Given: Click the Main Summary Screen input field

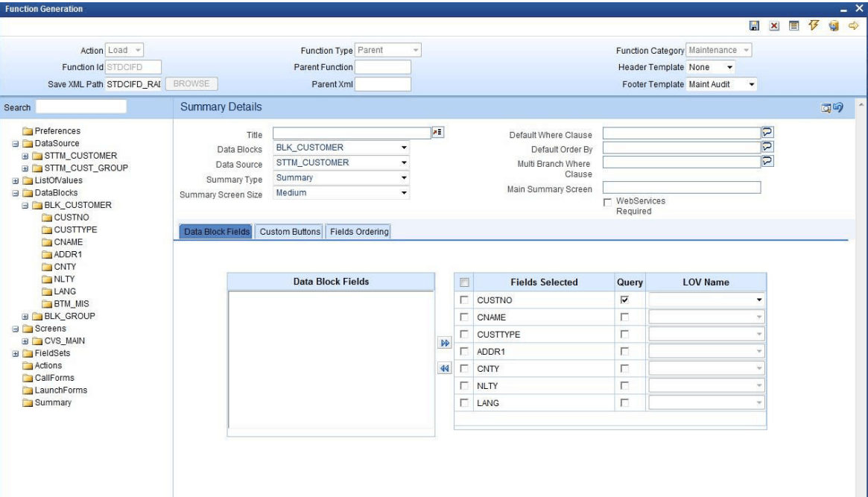Looking at the screenshot, I should [681, 188].
